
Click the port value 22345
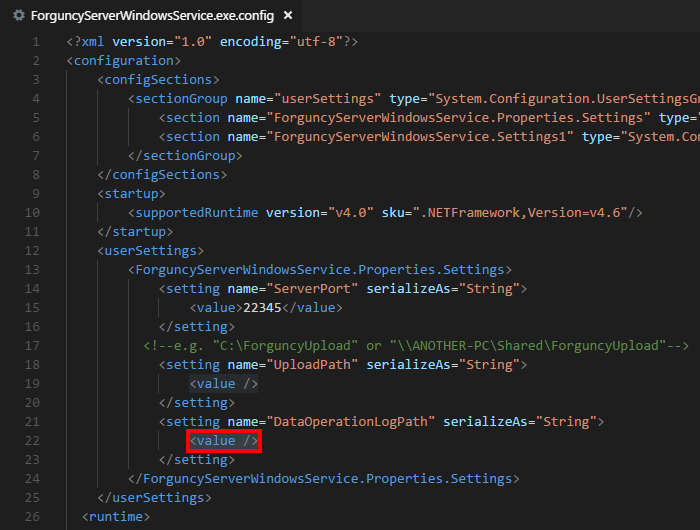pyautogui.click(x=262, y=308)
